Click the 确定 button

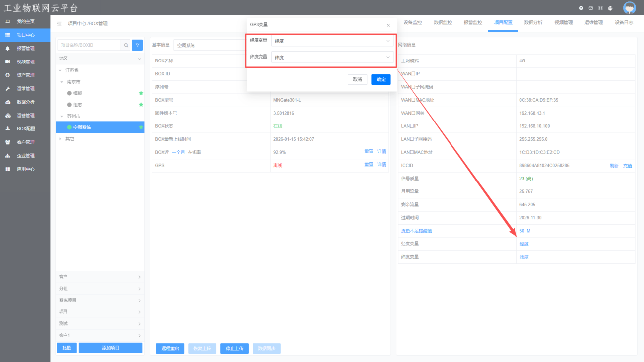pyautogui.click(x=381, y=79)
